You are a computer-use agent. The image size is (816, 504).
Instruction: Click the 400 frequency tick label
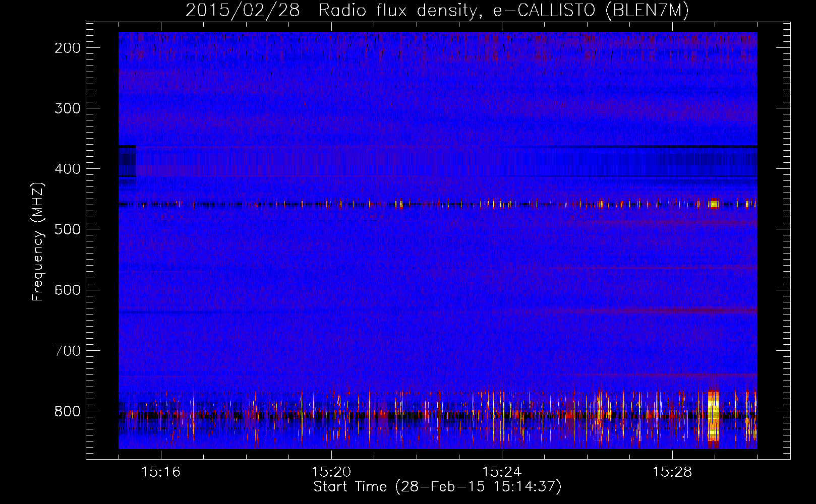(68, 169)
